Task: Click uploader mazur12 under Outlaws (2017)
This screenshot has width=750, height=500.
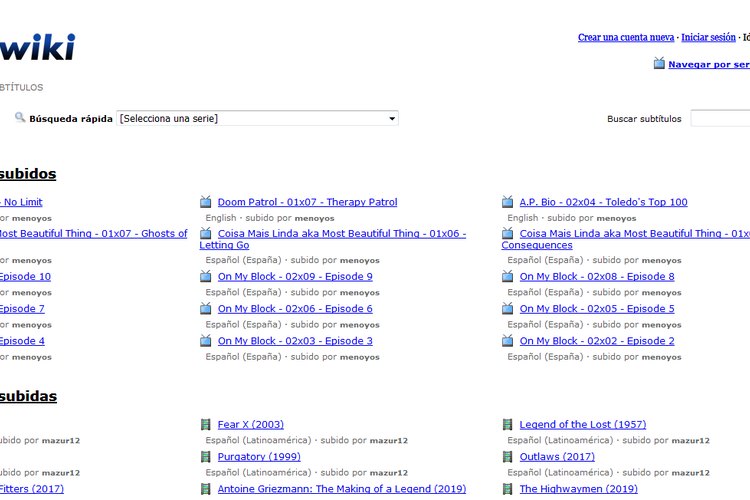Action: tap(691, 473)
